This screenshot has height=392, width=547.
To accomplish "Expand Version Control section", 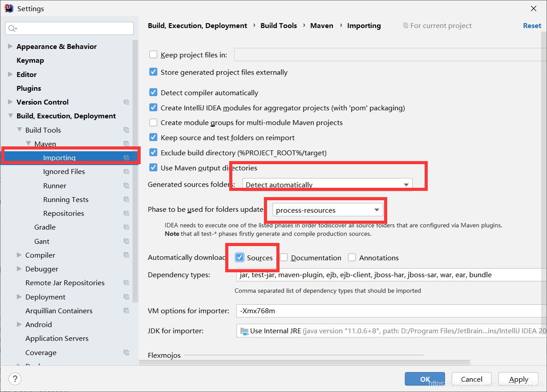I will click(x=10, y=102).
